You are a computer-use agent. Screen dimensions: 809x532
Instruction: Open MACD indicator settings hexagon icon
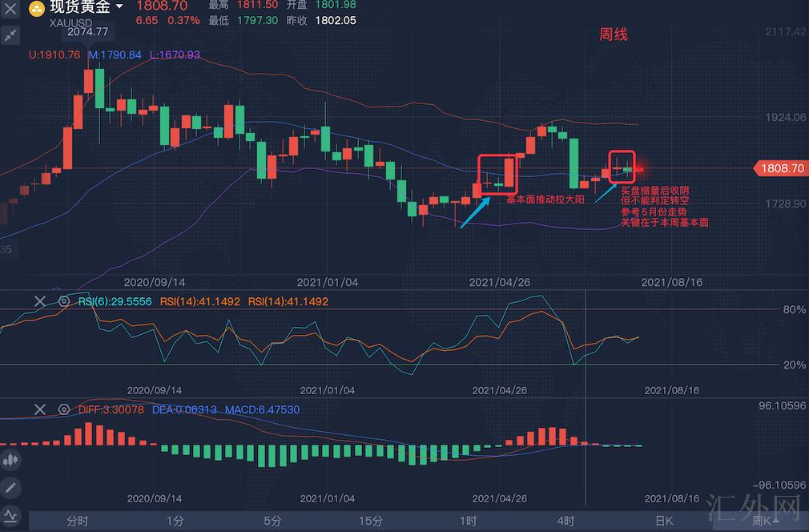(64, 409)
